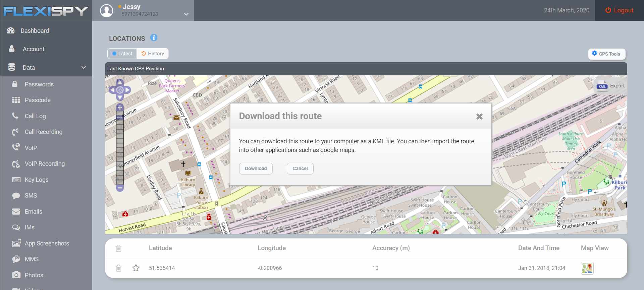Click the Locations info icon
The height and width of the screenshot is (290, 644).
154,38
